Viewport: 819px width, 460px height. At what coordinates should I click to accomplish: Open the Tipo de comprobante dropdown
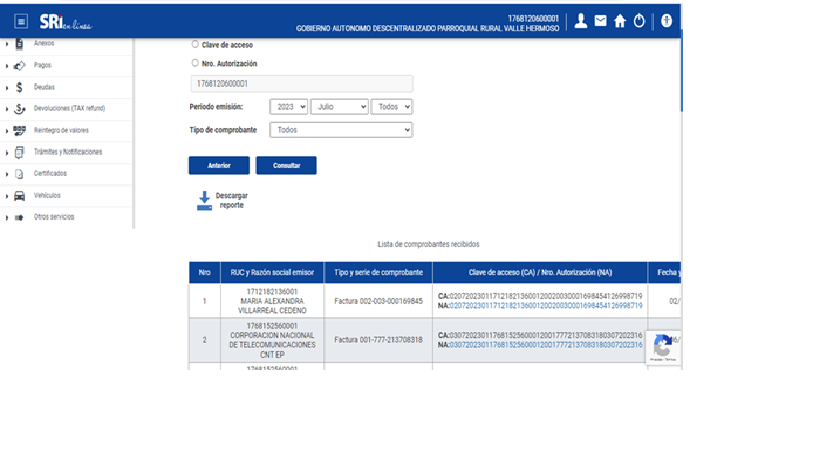[340, 130]
